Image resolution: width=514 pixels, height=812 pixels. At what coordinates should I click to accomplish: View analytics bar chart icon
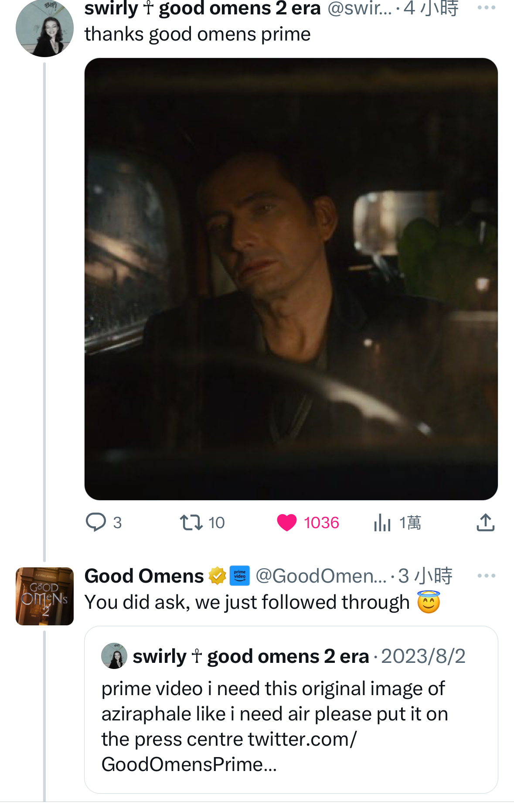(x=382, y=522)
